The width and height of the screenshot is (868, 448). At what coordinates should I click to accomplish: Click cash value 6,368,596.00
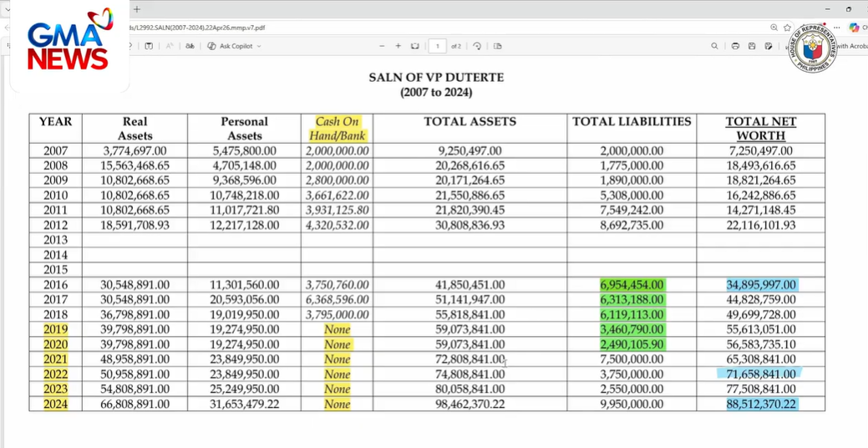pyautogui.click(x=338, y=299)
